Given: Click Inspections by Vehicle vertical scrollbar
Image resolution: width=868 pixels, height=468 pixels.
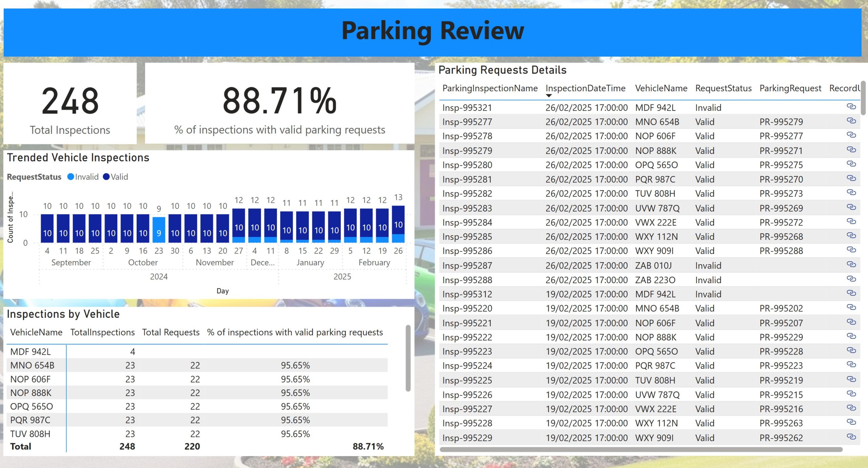Looking at the screenshot, I should 408,358.
